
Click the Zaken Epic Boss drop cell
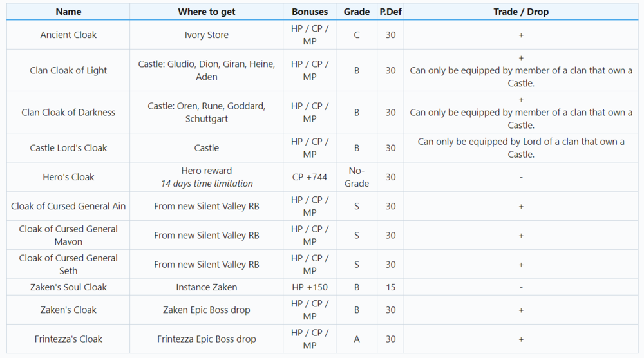point(206,310)
